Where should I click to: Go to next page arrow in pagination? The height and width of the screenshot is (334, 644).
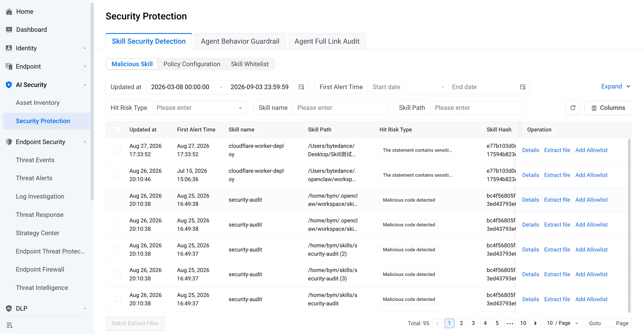pos(535,323)
